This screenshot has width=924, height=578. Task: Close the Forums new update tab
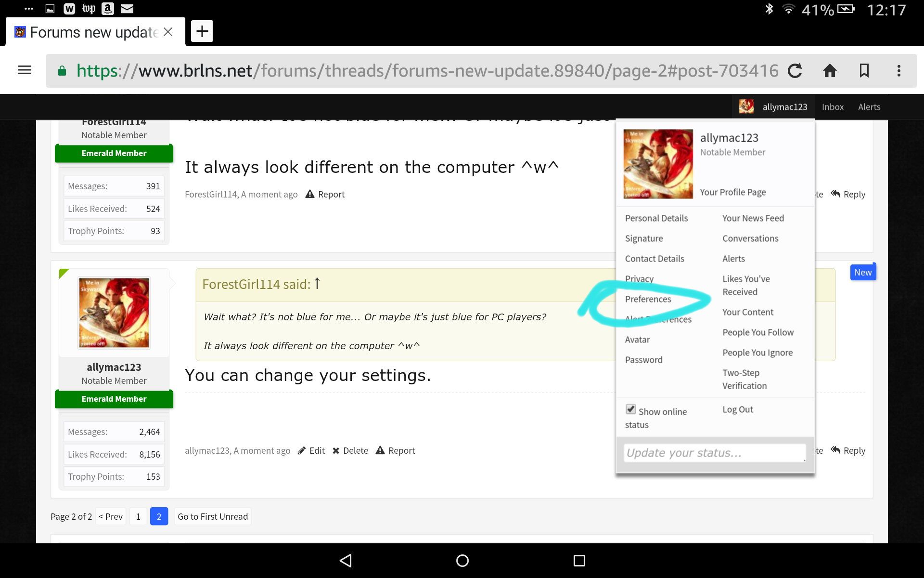click(168, 32)
